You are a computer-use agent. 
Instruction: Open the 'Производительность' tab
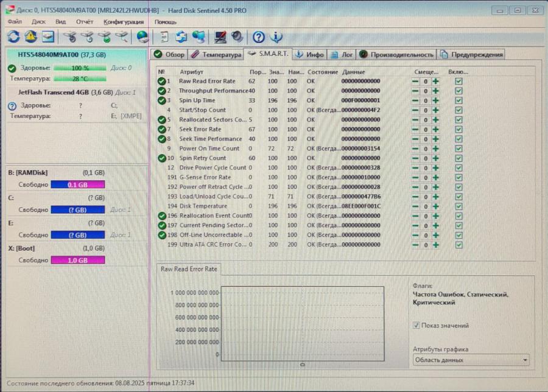point(396,54)
